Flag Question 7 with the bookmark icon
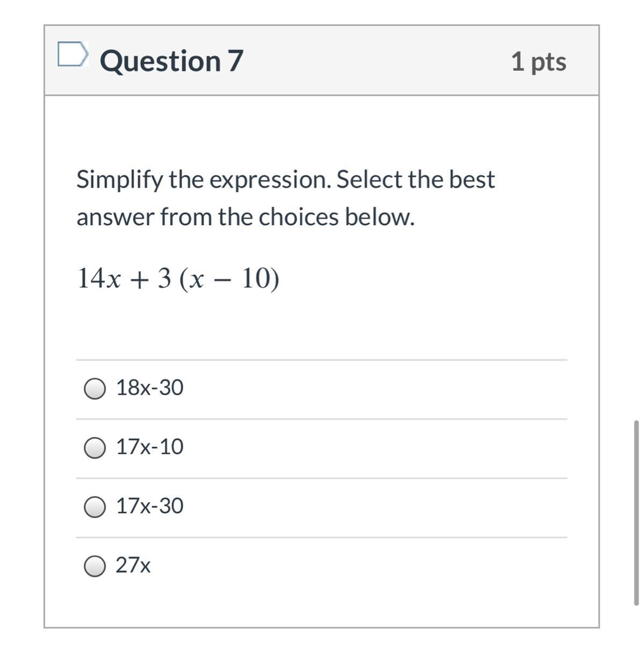 tap(73, 54)
